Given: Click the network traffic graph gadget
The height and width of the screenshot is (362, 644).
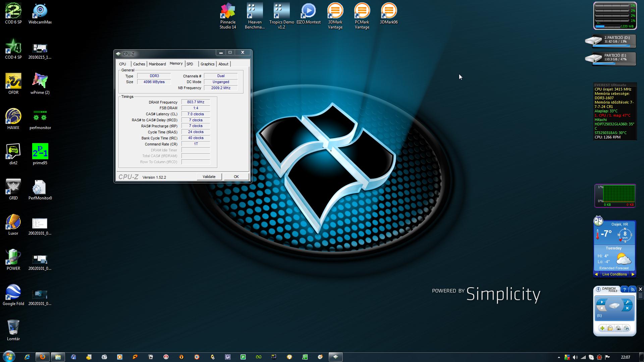Looking at the screenshot, I should point(615,196).
